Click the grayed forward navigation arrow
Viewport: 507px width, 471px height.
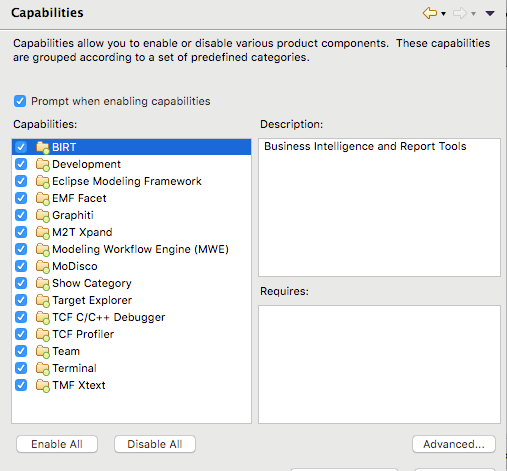pos(460,13)
